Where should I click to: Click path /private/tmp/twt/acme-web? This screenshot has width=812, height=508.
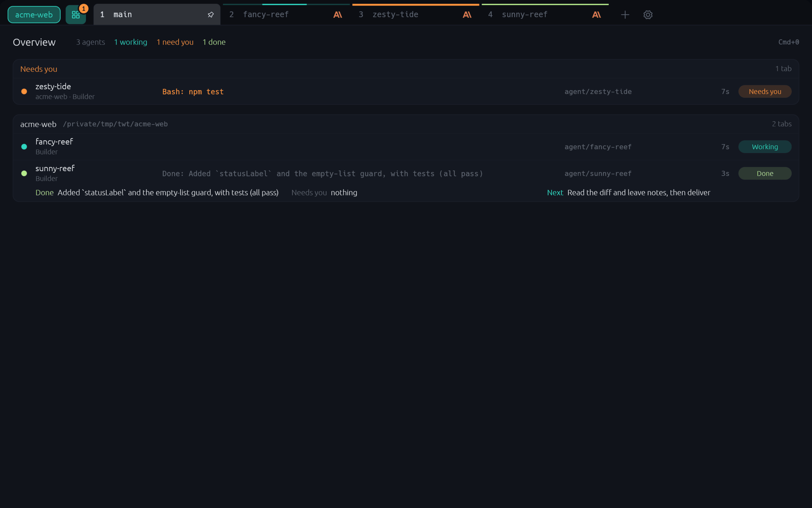coord(115,124)
